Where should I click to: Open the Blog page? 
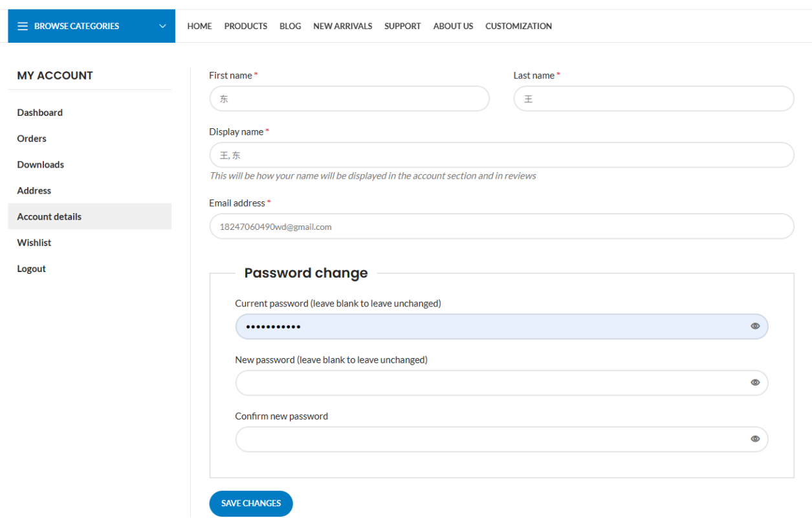pyautogui.click(x=290, y=26)
